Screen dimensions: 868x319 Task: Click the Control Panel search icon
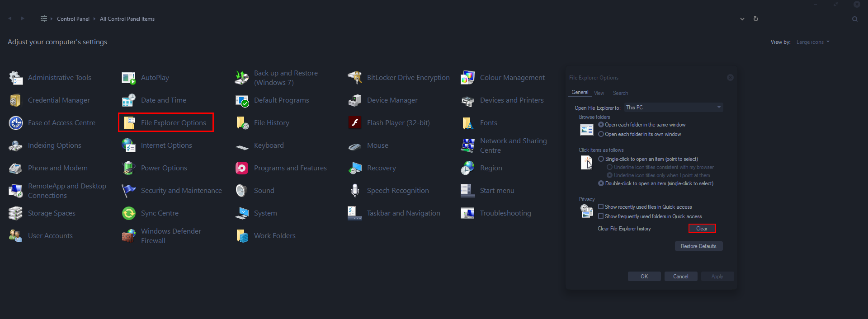click(x=855, y=19)
